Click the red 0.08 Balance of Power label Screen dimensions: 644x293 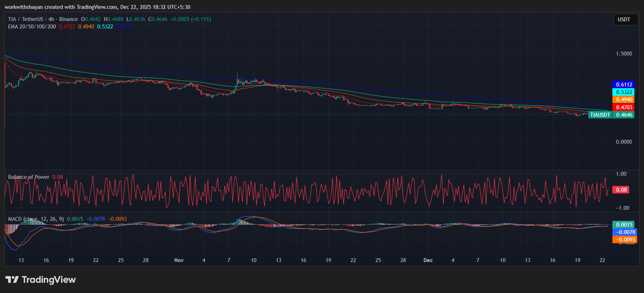[x=621, y=190]
